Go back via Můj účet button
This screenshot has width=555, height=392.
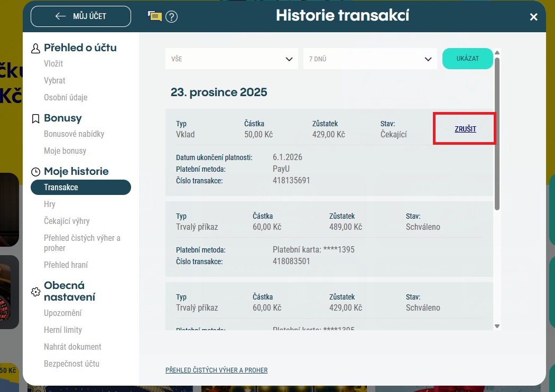pyautogui.click(x=81, y=16)
